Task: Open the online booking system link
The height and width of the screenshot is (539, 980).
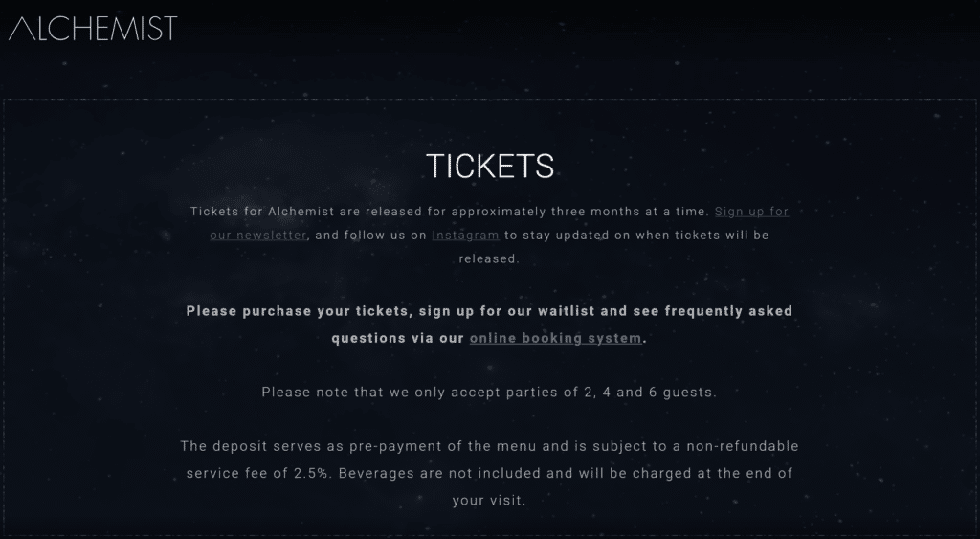Action: point(555,338)
